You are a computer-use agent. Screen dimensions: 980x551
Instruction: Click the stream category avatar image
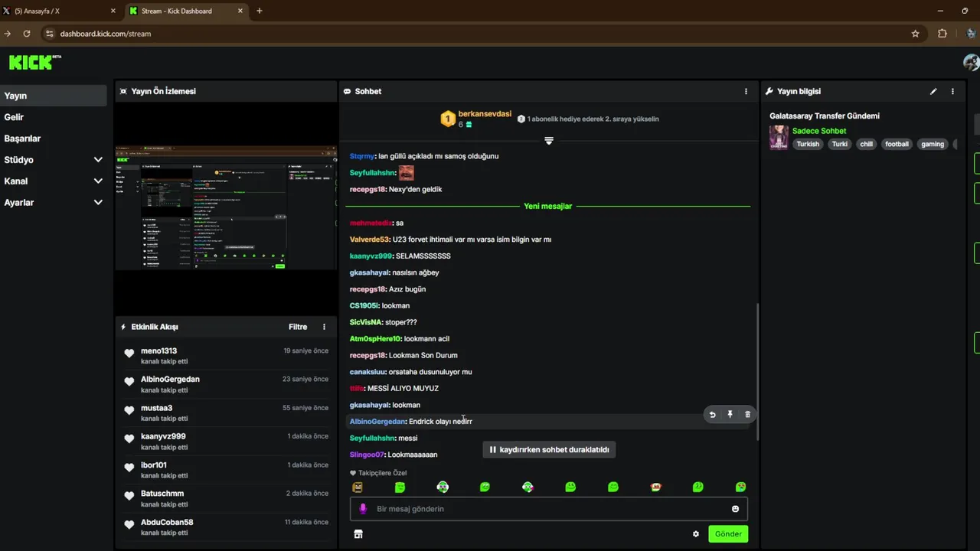pos(779,138)
